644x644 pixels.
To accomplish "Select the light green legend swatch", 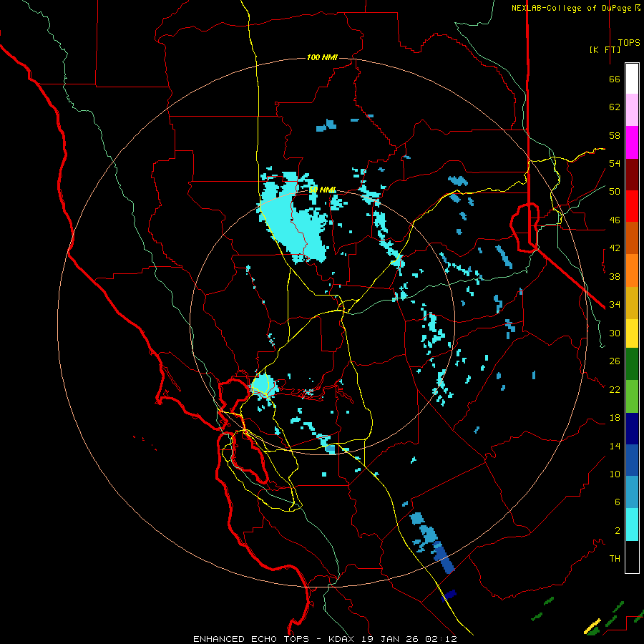I will (x=632, y=396).
